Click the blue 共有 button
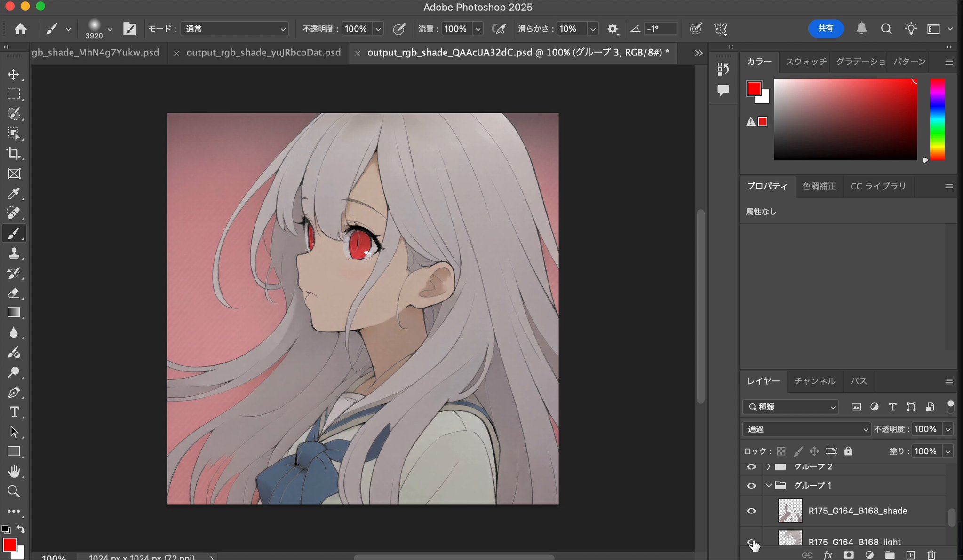 click(x=825, y=28)
